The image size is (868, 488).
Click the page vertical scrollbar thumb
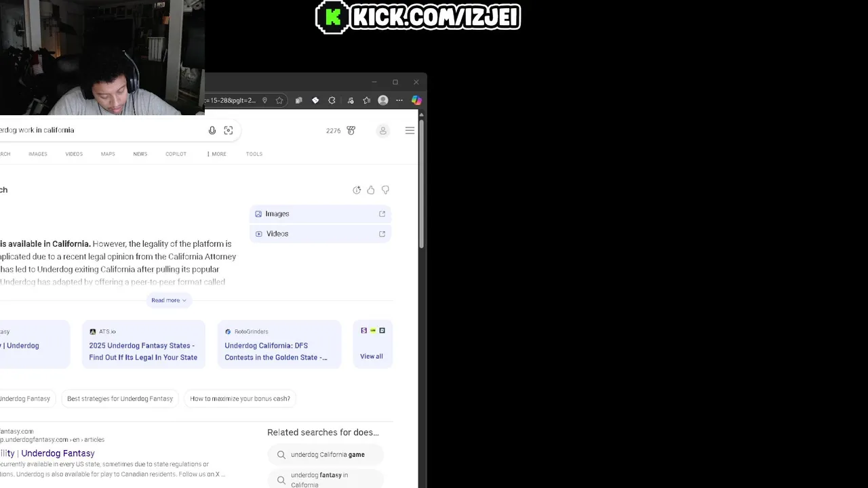[421, 183]
